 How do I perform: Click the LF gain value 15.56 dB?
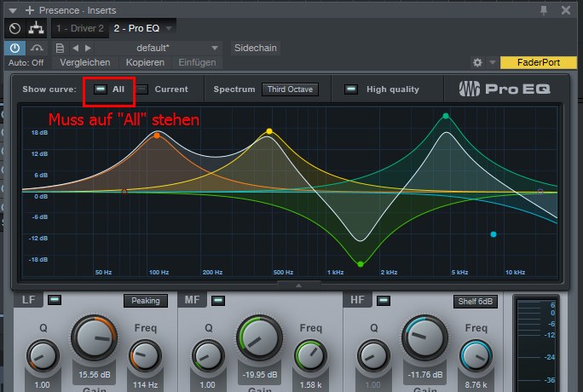95,375
